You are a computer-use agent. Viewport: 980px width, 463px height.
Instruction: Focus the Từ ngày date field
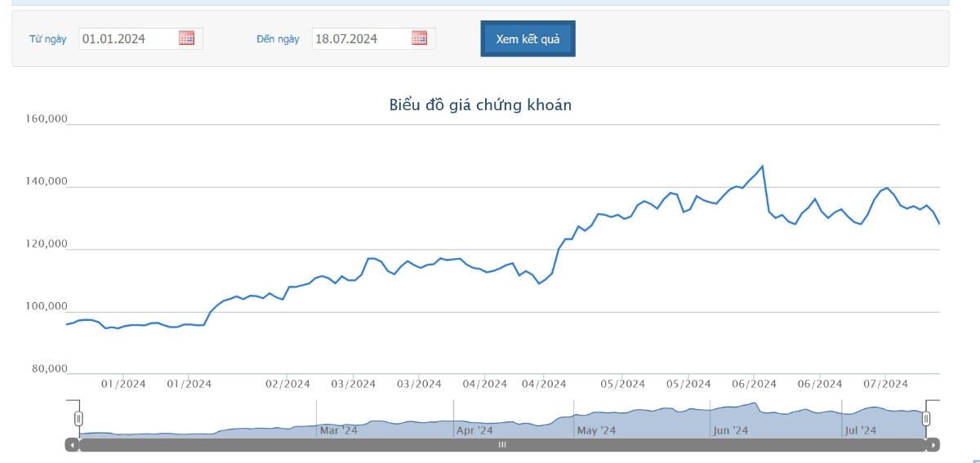[127, 38]
